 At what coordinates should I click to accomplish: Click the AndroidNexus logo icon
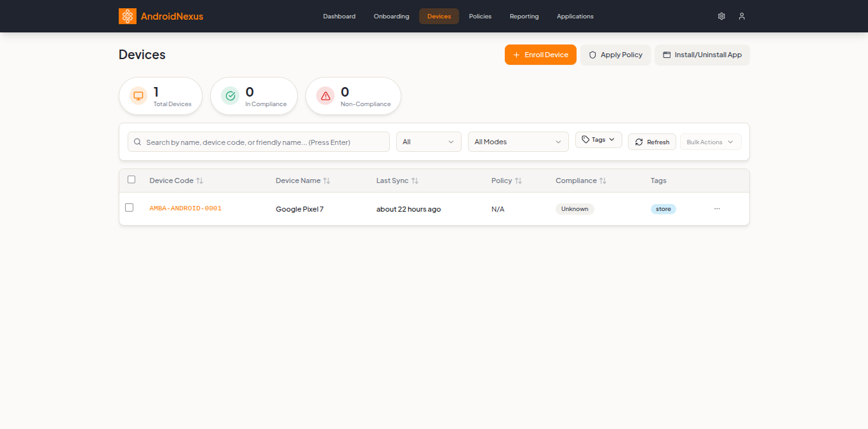tap(128, 17)
